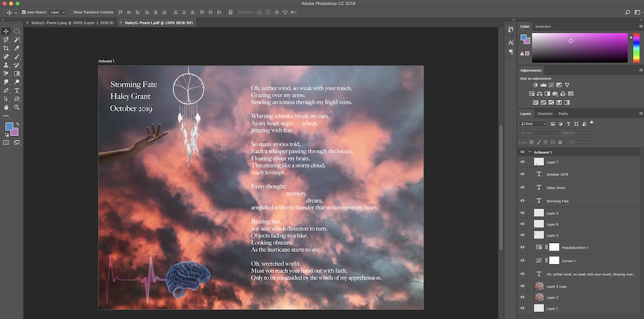Add a Color Balance adjustment
This screenshot has height=319, width=644.
[x=539, y=93]
